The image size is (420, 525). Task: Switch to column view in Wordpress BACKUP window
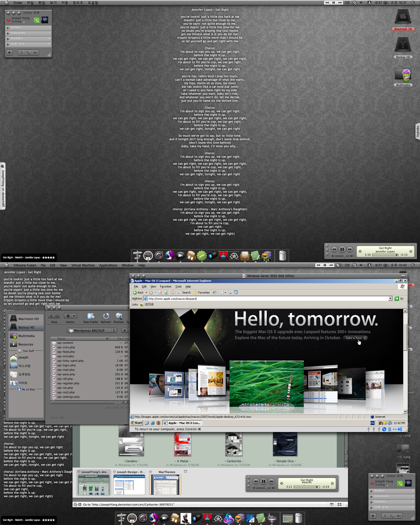tap(57, 316)
